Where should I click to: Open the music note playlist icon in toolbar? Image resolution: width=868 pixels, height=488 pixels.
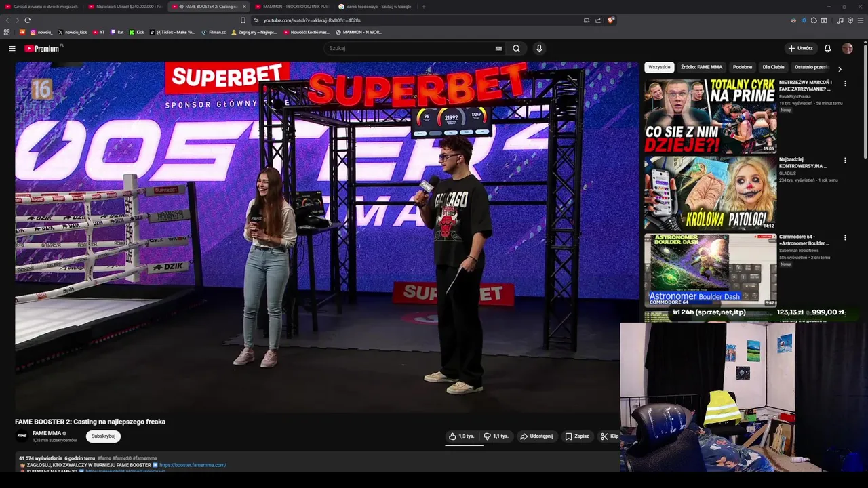(840, 20)
